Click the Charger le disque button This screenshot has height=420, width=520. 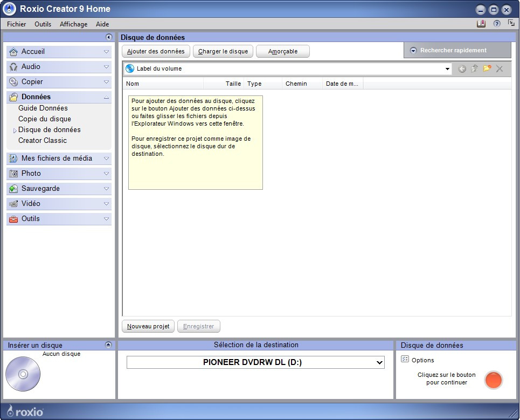coord(223,51)
